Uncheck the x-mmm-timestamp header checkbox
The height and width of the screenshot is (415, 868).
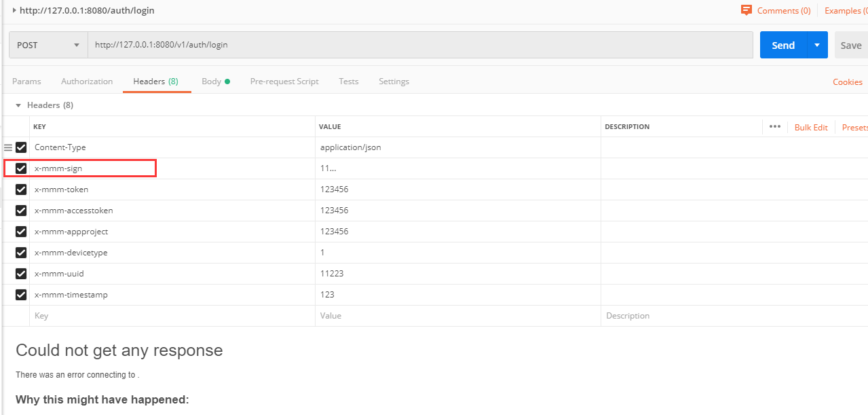[x=21, y=295]
